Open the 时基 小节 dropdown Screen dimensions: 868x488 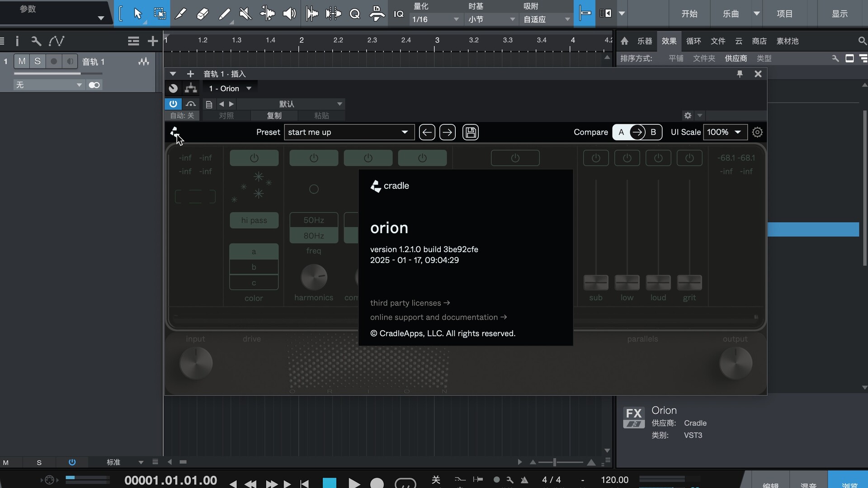tap(491, 19)
